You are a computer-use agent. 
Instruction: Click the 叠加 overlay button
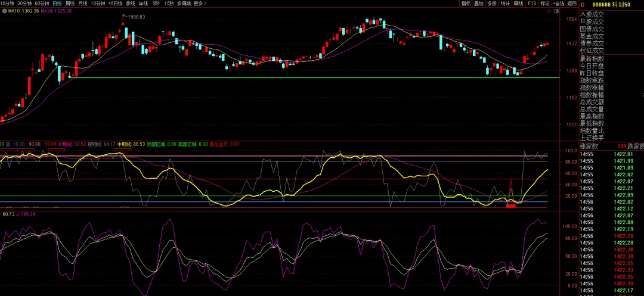point(479,4)
